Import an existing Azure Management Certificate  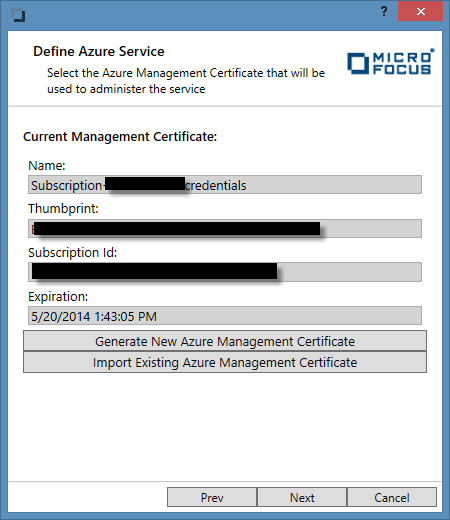coord(225,362)
